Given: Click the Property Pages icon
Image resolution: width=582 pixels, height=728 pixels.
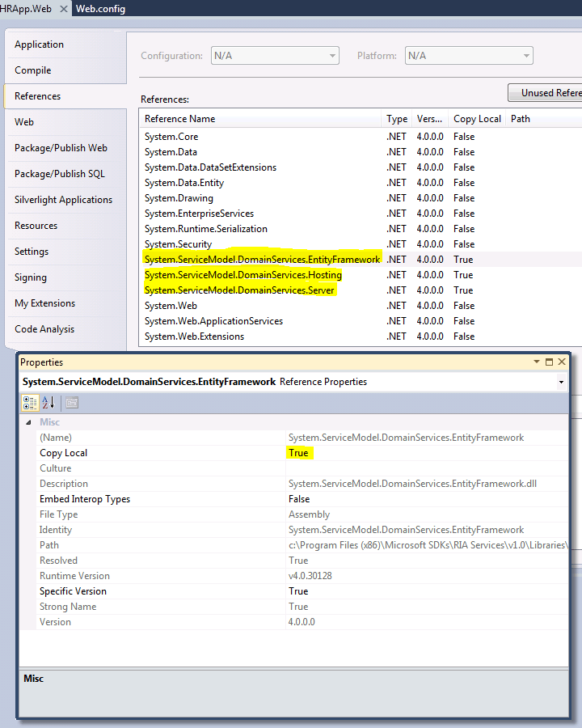Looking at the screenshot, I should [x=72, y=403].
